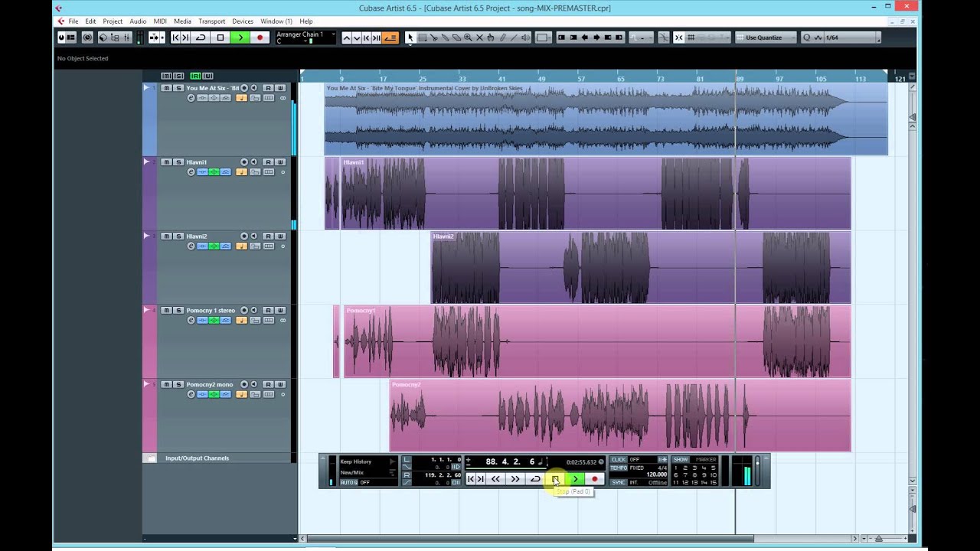Click ruler at bar 57
980x551 pixels.
(582, 78)
